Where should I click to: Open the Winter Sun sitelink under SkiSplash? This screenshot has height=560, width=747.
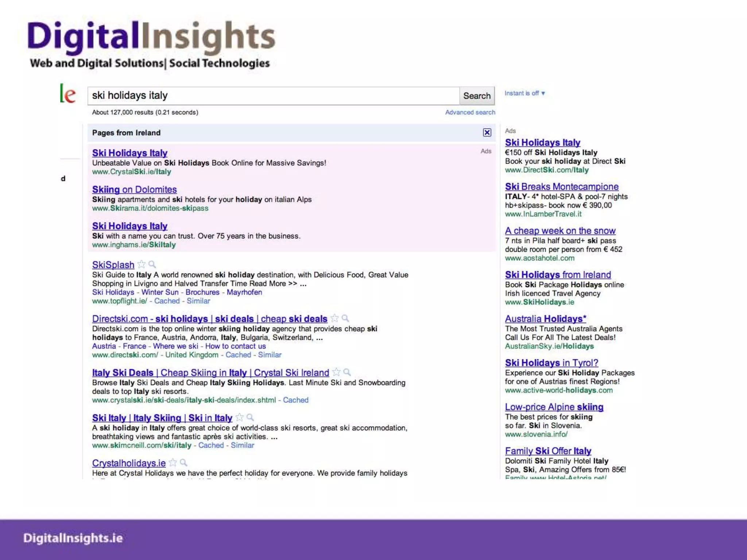click(x=160, y=292)
